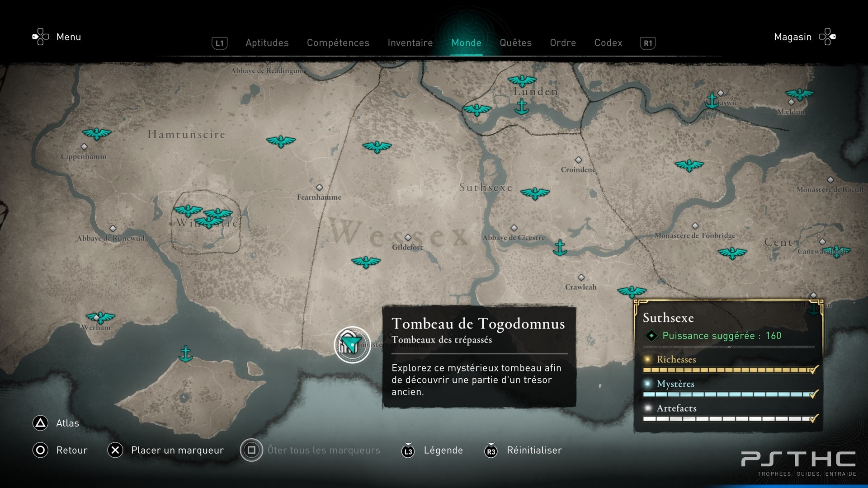Click Réinitialiser R3 button

pyautogui.click(x=491, y=450)
